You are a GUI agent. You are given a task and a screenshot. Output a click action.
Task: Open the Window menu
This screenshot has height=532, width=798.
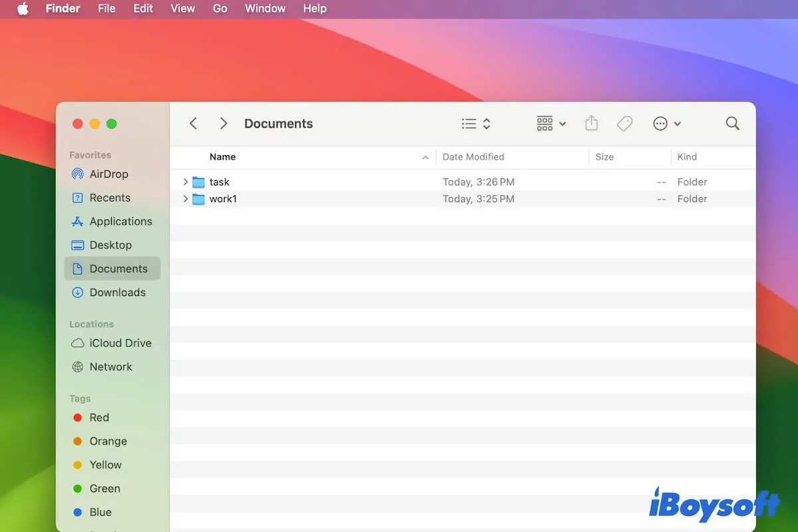265,9
